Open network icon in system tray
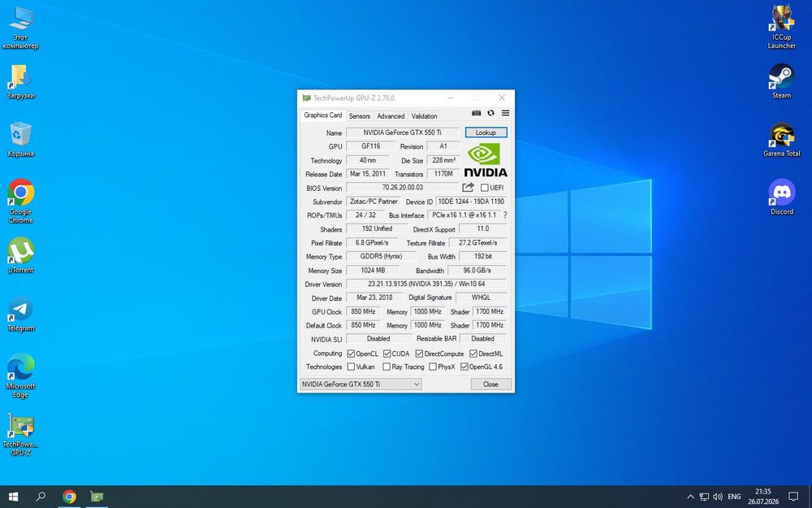Screen dimensions: 812x508 [704, 497]
